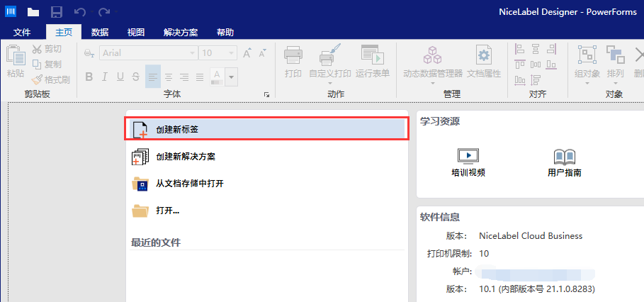
Task: Open the Dynamic Data Manager (动态数据管理器)
Action: coord(432,61)
